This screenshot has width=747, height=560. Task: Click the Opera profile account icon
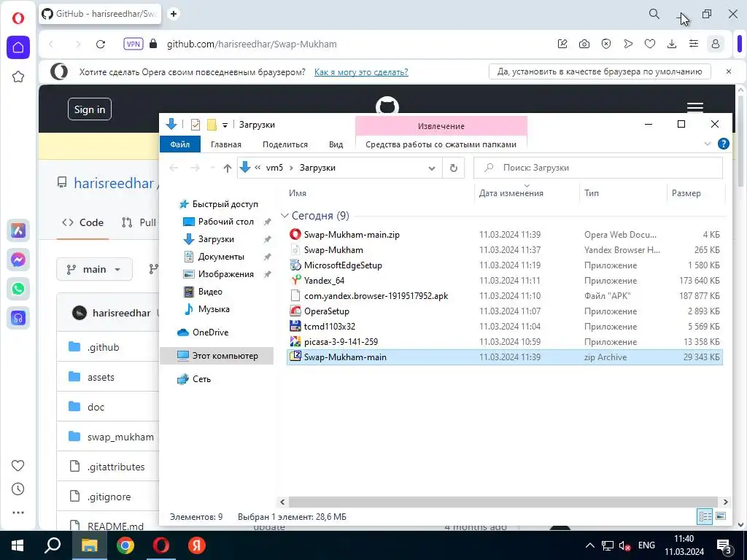pyautogui.click(x=715, y=44)
